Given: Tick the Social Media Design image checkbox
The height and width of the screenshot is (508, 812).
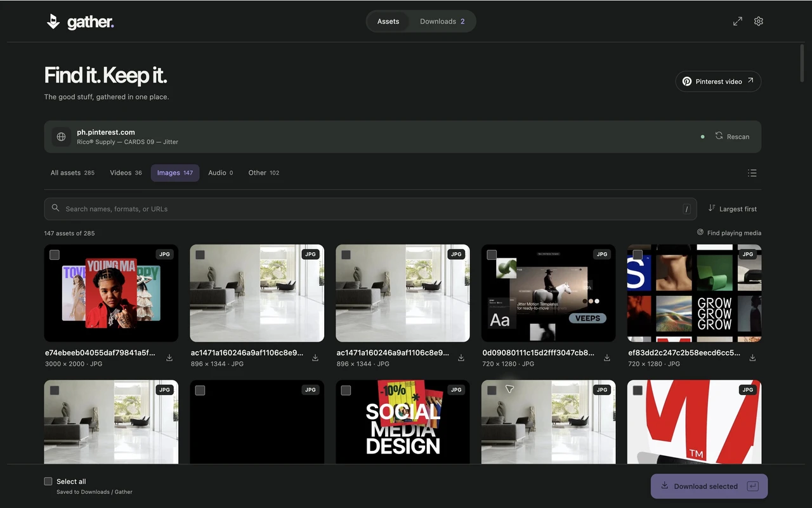Looking at the screenshot, I should (346, 391).
